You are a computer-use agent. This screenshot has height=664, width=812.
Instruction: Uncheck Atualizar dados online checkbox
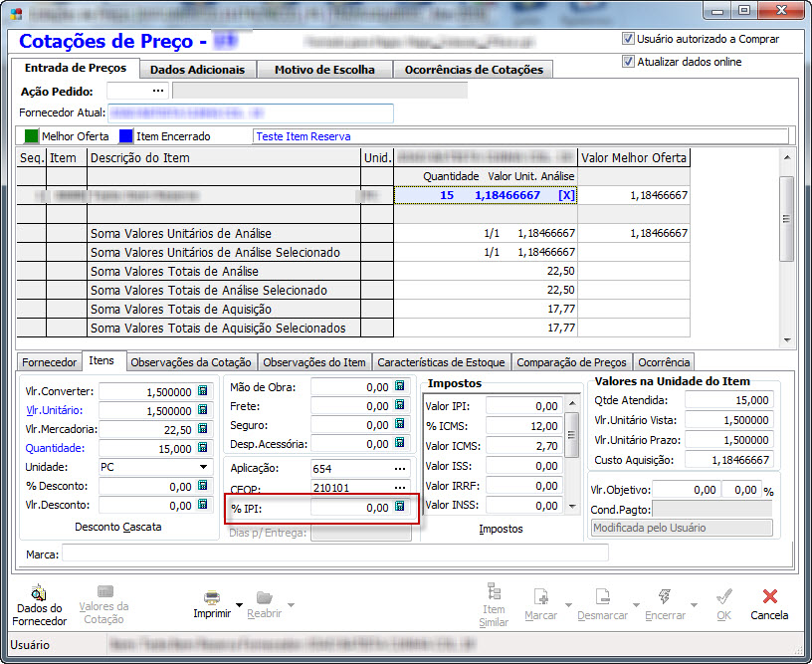click(628, 62)
